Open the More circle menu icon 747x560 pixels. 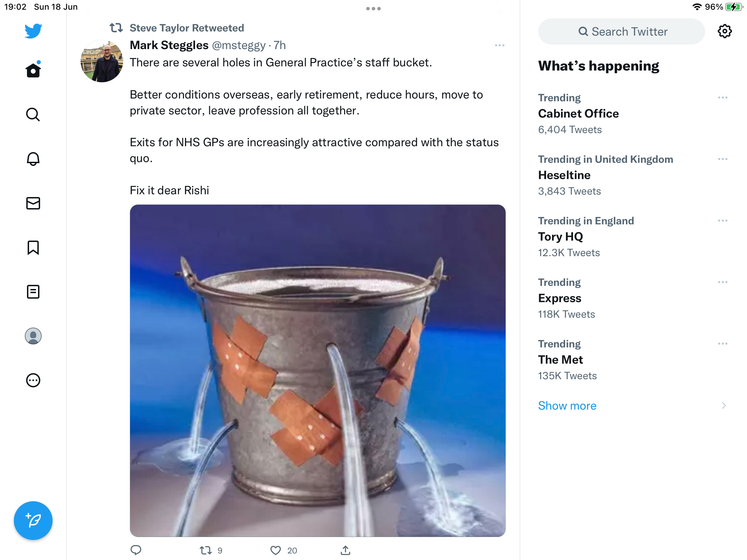point(33,380)
